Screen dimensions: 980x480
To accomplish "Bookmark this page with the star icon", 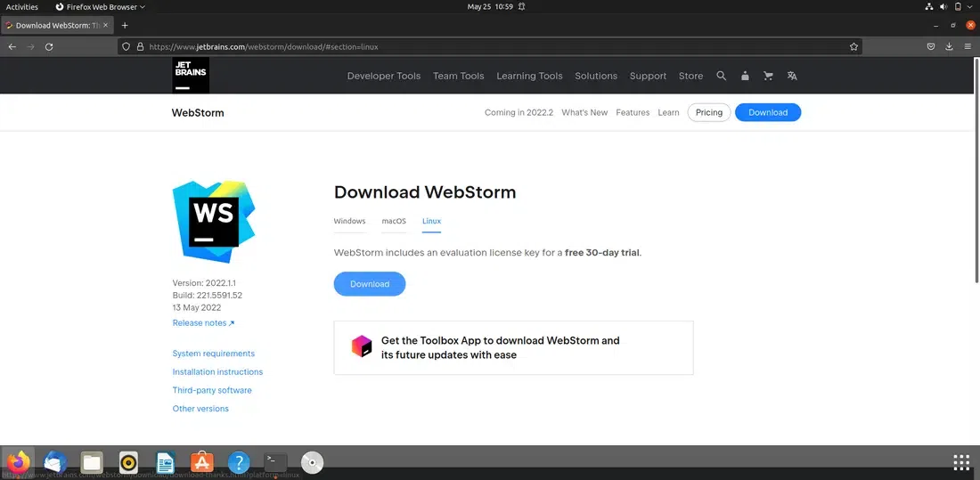I will tap(853, 47).
